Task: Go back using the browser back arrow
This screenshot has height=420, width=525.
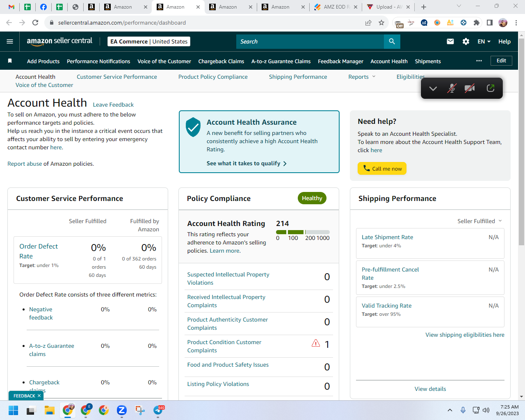Action: pyautogui.click(x=9, y=23)
